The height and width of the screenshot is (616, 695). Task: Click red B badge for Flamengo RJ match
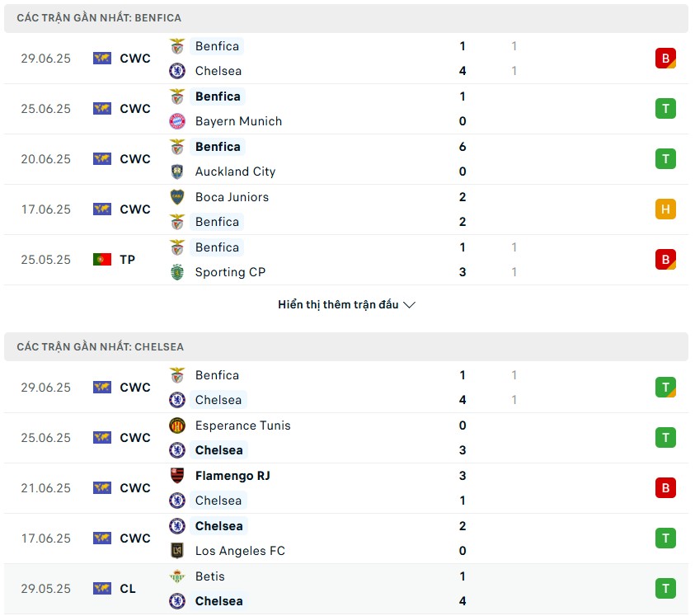(665, 488)
